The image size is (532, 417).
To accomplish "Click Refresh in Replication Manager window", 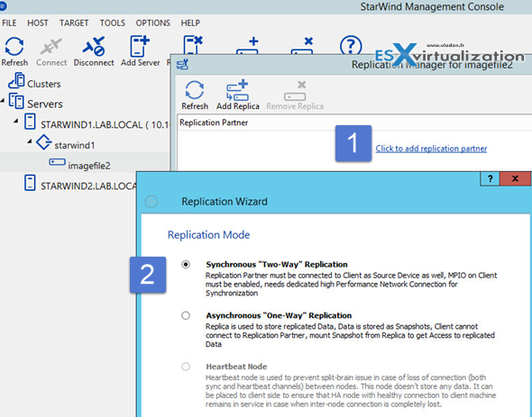I will point(195,90).
